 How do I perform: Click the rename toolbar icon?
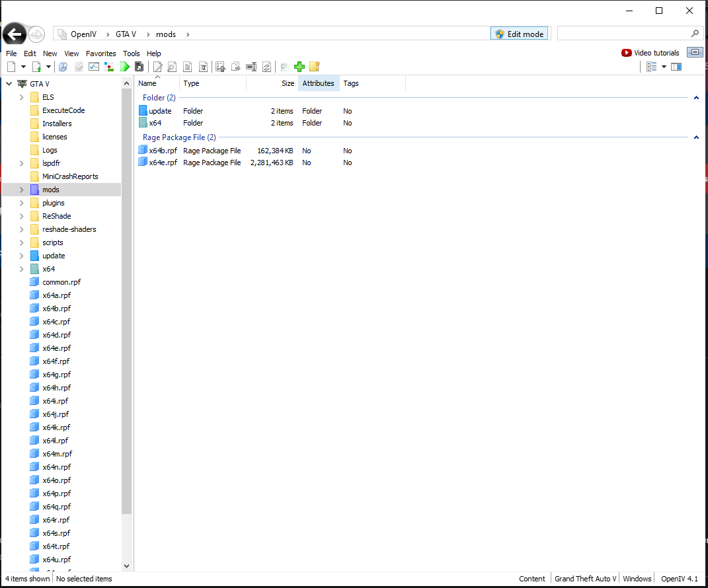pyautogui.click(x=251, y=67)
